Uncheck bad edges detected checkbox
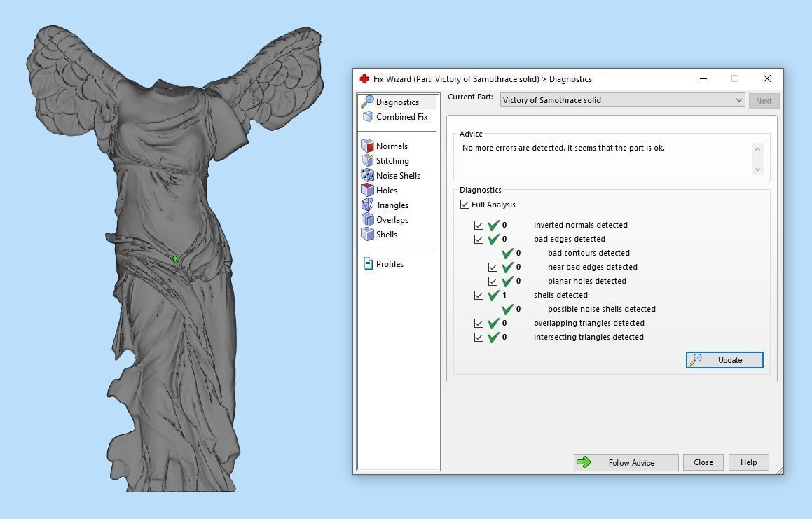This screenshot has height=519, width=812. tap(479, 239)
